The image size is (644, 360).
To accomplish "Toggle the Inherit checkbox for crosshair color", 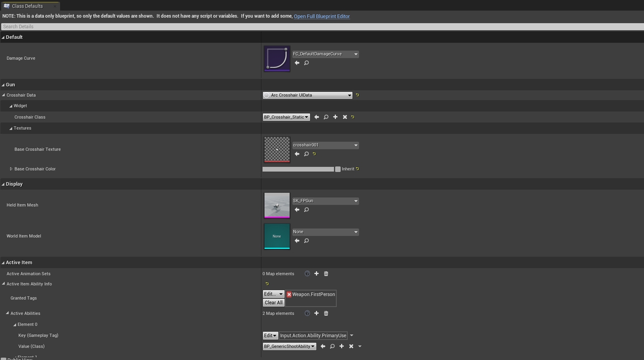I will pos(338,169).
